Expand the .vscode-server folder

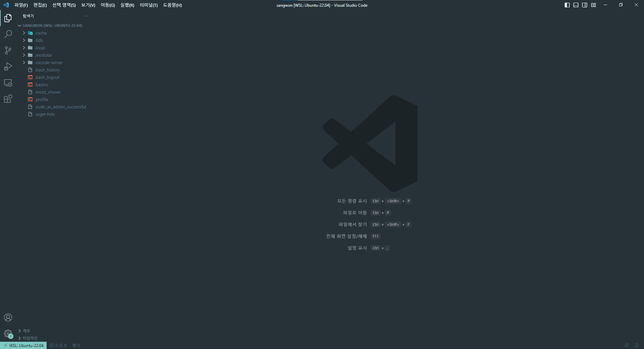point(54,62)
